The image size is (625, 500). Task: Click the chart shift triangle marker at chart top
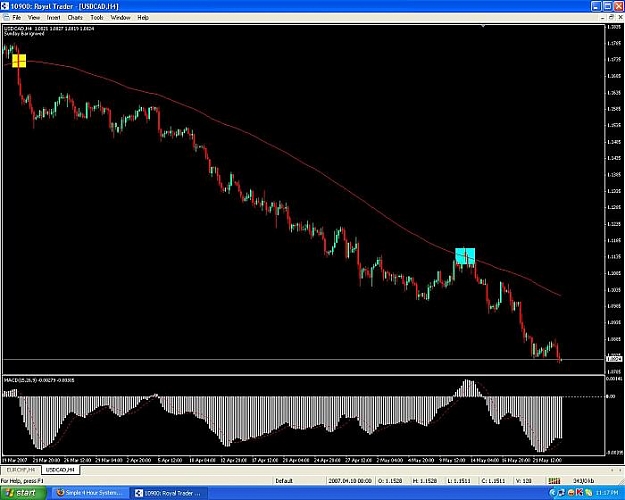pyautogui.click(x=483, y=26)
